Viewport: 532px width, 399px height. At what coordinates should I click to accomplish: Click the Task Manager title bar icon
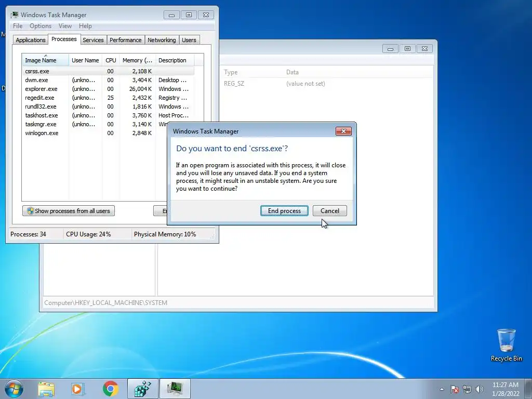[15, 15]
